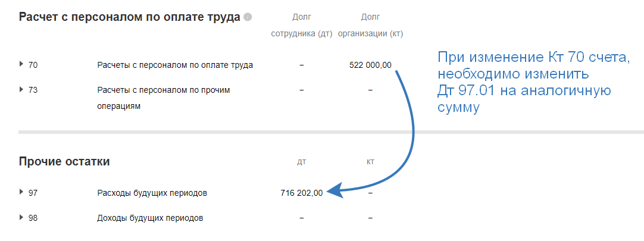Click the 'Долг организации (кт)' column header

(370, 26)
